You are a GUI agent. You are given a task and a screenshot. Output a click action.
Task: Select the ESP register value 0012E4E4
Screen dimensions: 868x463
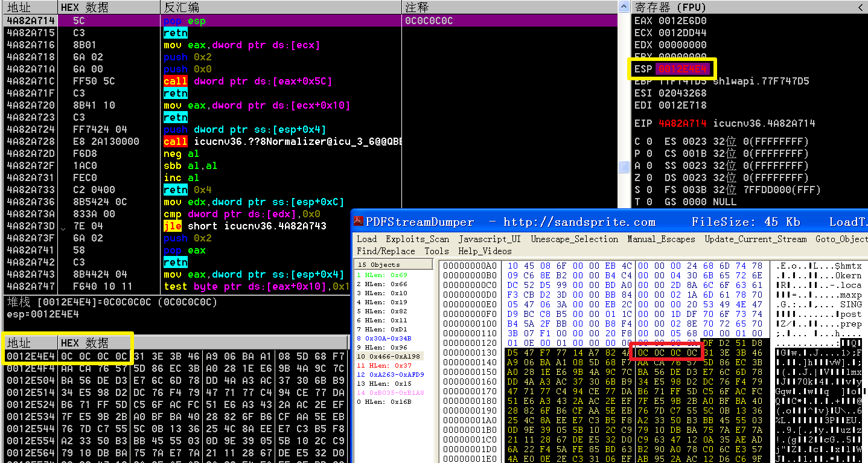(682, 69)
